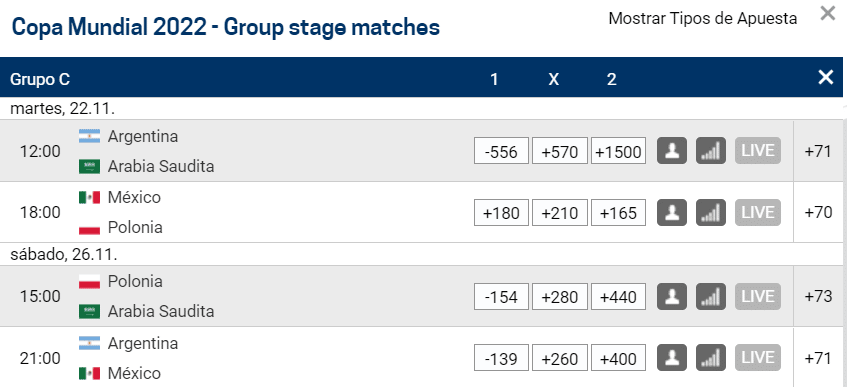Viewport: 847px width, 387px height.
Task: Open México team name in 18:00 match
Action: pos(134,197)
